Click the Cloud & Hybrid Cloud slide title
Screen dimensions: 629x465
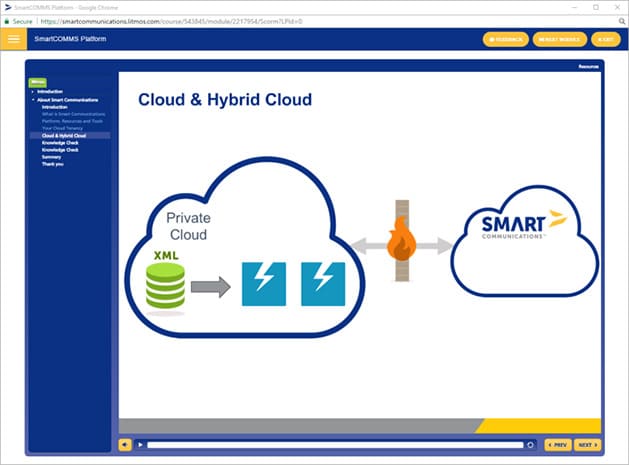click(225, 99)
